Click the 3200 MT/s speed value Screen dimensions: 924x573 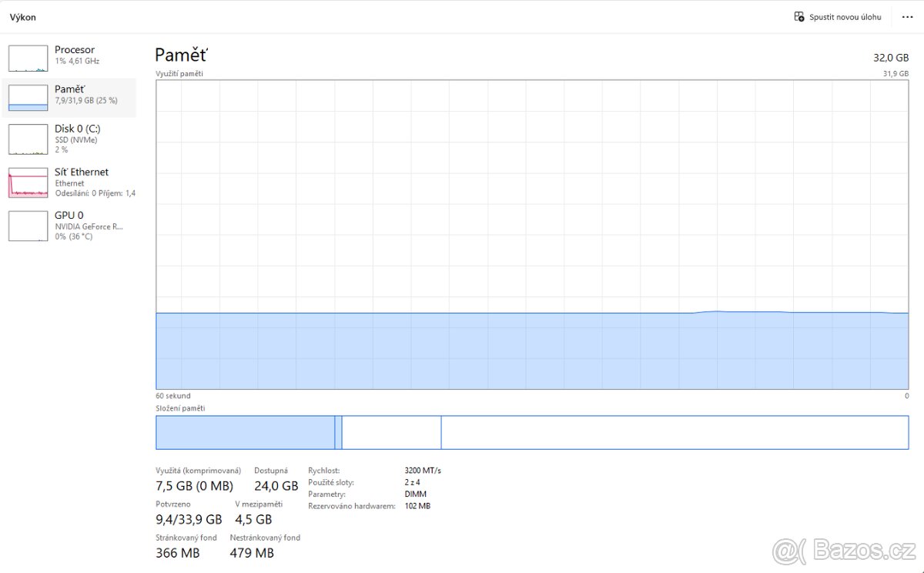(x=423, y=470)
